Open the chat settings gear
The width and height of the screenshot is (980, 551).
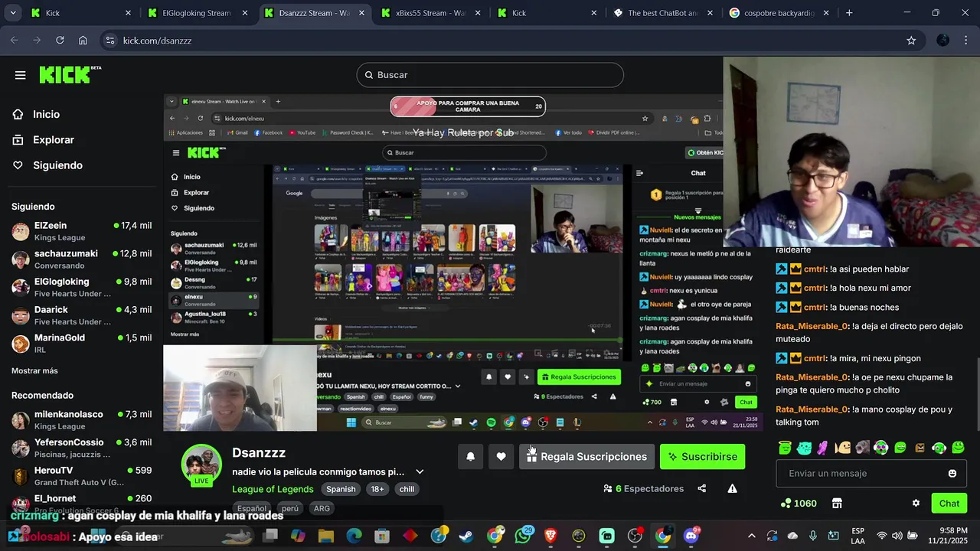(916, 503)
